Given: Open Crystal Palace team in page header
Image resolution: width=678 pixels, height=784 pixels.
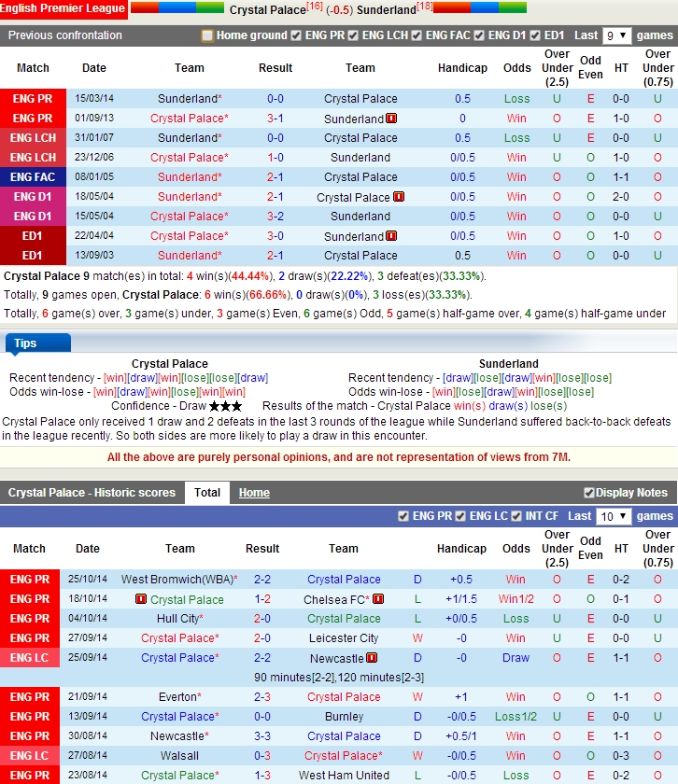Looking at the screenshot, I should click(268, 10).
